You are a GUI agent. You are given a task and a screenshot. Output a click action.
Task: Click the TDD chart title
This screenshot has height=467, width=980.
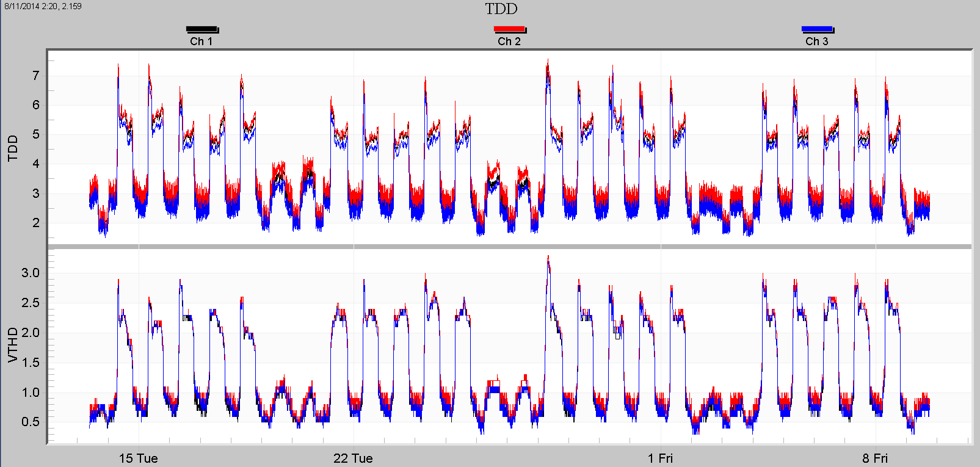tap(501, 9)
